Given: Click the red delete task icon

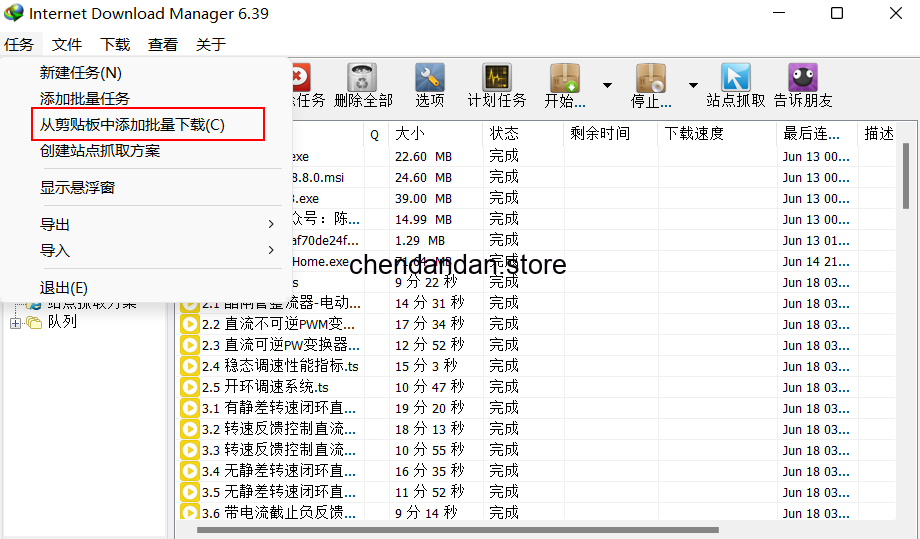Looking at the screenshot, I should pos(300,77).
